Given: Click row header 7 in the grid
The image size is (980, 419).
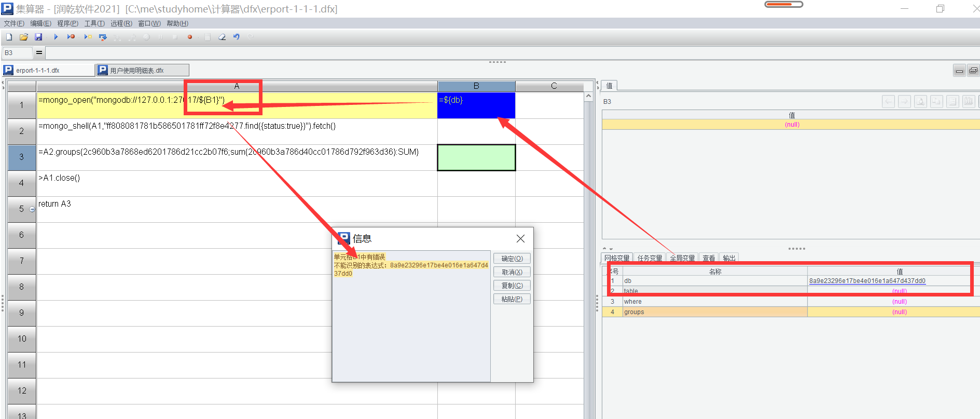Looking at the screenshot, I should pyautogui.click(x=22, y=261).
